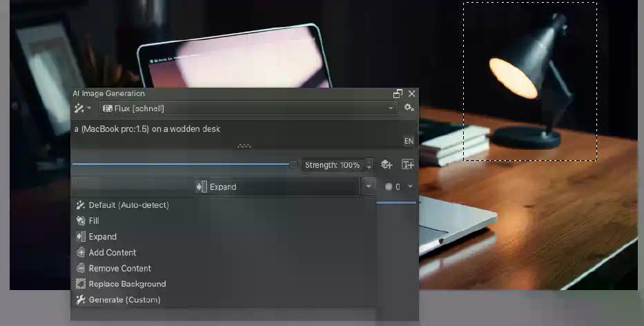Click the Strength slider handle
644x326 pixels.
[293, 164]
